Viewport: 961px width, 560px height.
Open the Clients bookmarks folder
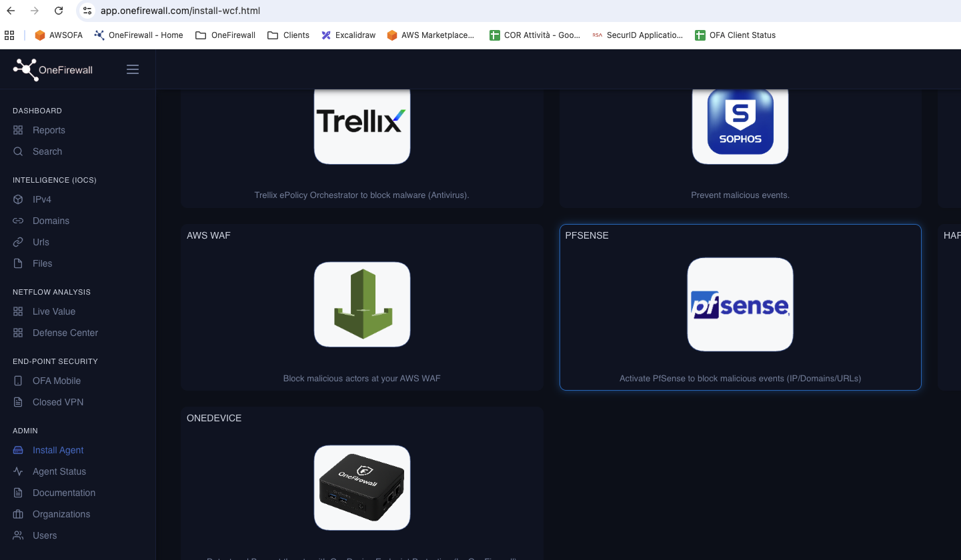point(288,35)
